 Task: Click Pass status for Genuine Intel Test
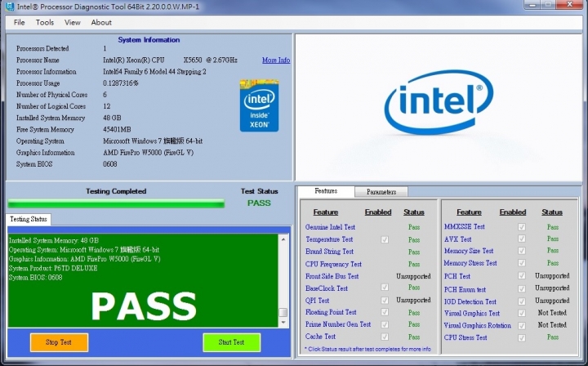tap(414, 227)
